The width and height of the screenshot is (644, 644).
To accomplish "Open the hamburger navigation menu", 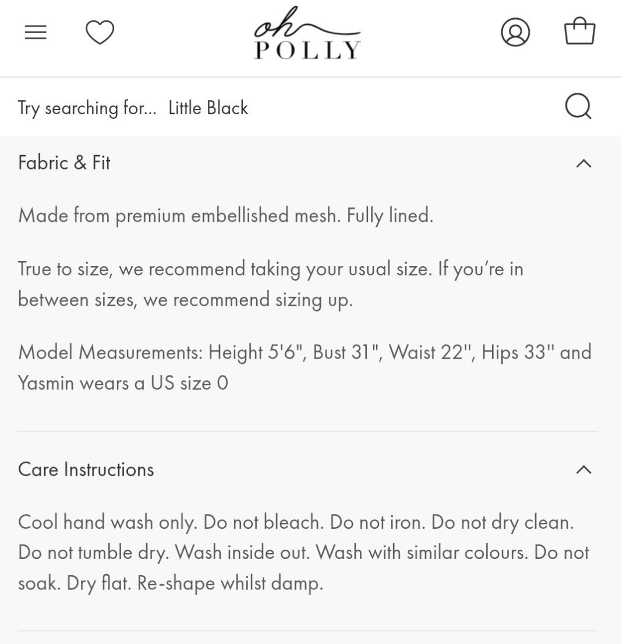I will (36, 32).
